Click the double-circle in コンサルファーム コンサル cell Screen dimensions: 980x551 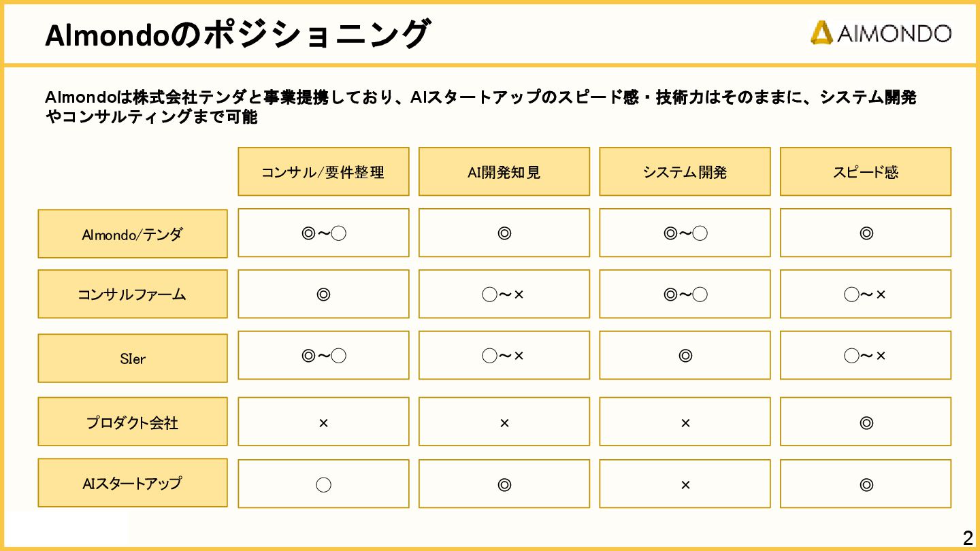click(x=324, y=295)
